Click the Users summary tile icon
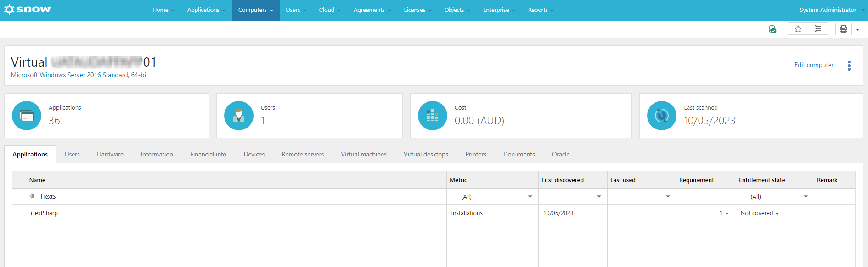868x267 pixels. pos(239,116)
